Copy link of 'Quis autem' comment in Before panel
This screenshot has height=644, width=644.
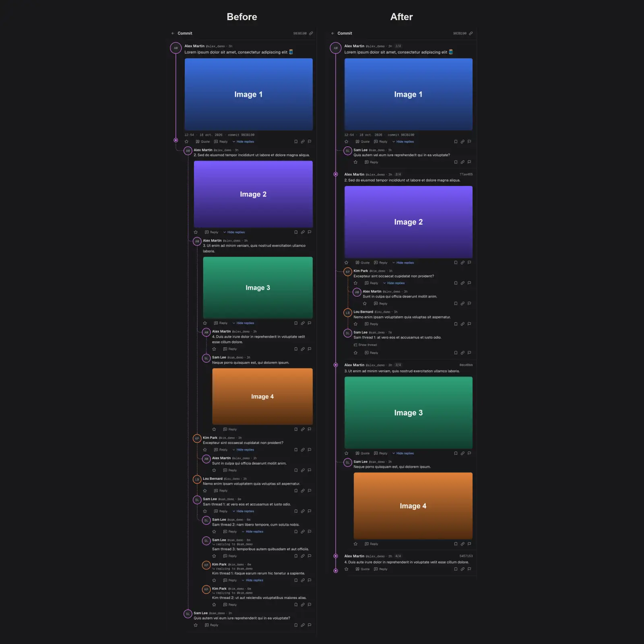303,625
